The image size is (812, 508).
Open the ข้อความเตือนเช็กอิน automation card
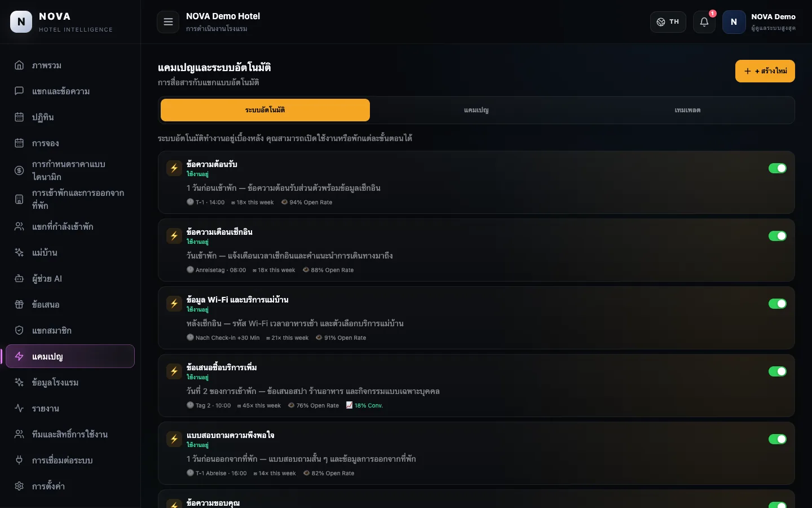tap(476, 250)
